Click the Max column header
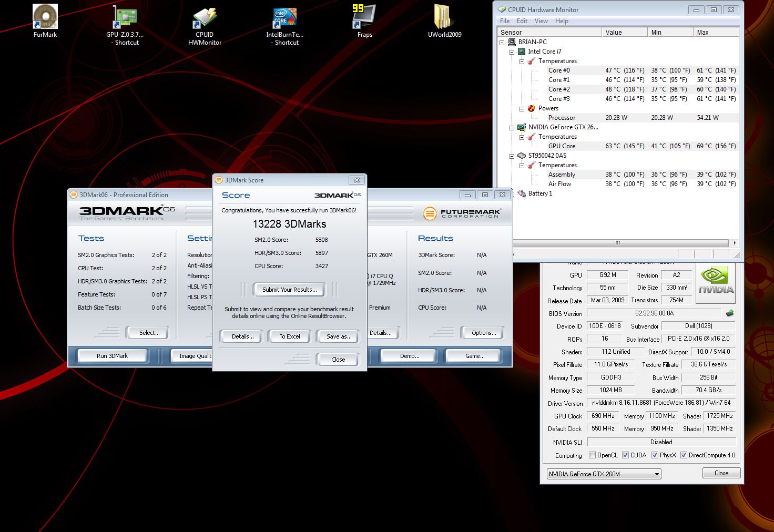This screenshot has height=532, width=774. [716, 33]
